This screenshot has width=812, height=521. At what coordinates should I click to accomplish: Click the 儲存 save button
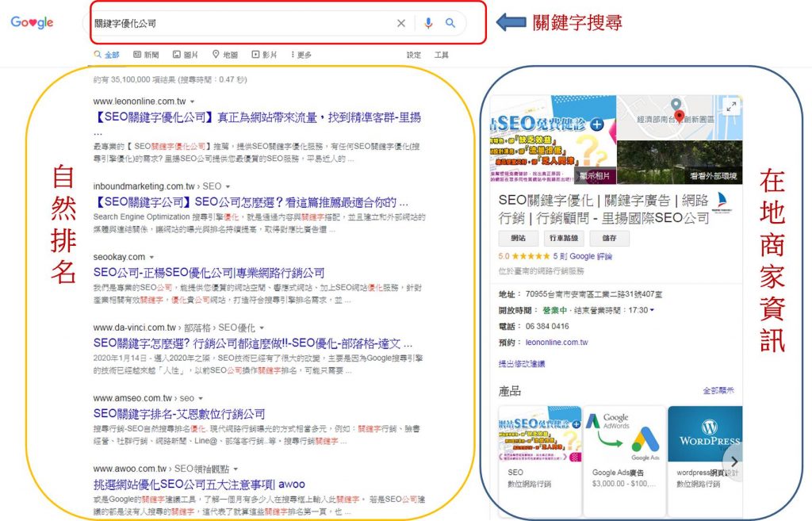point(609,239)
